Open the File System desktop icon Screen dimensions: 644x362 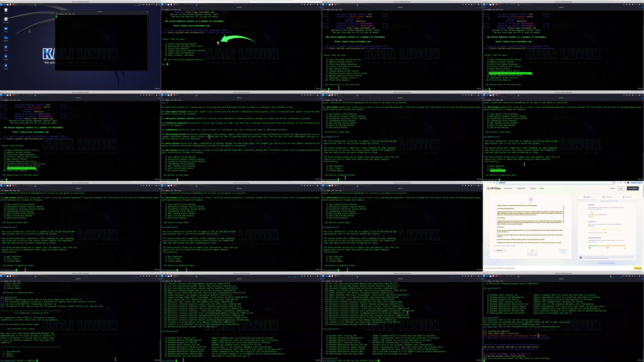click(x=6, y=19)
